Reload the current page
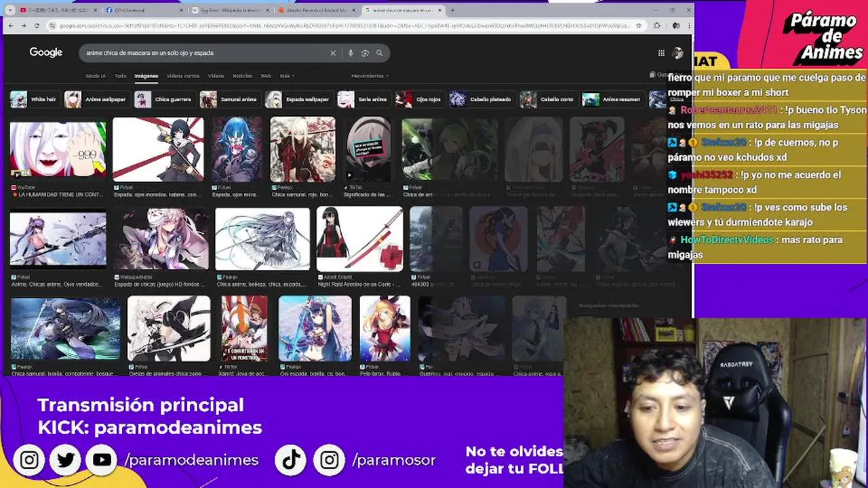 pos(37,25)
